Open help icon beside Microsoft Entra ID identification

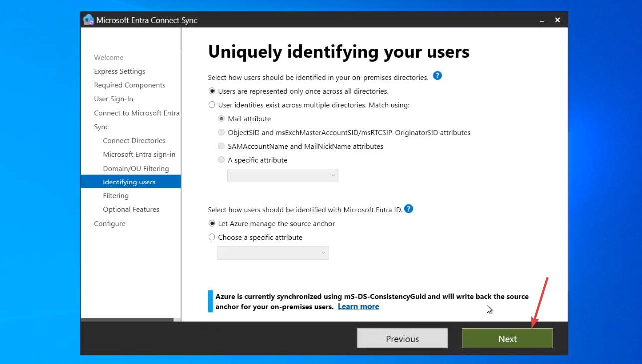[409, 209]
